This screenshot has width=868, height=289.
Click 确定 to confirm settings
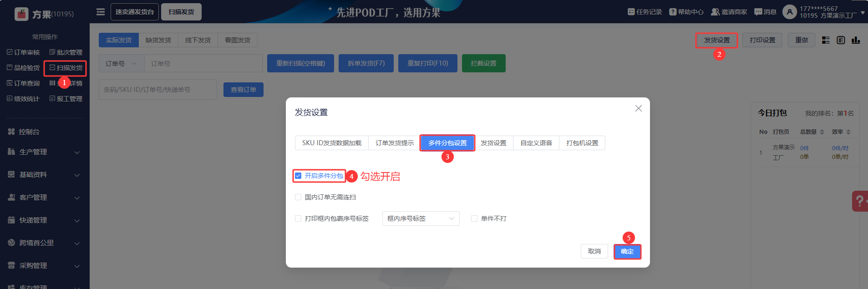coord(627,251)
